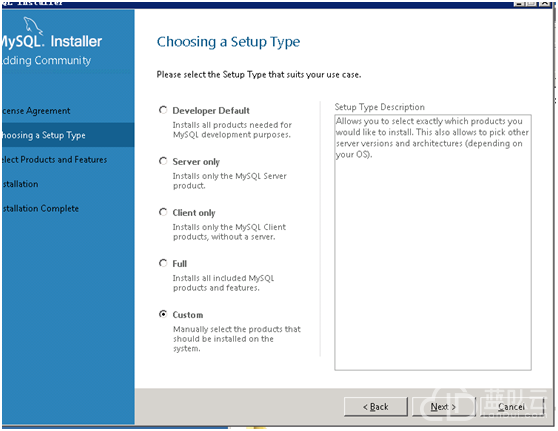Click the Back button
558x431 pixels.
pos(376,406)
